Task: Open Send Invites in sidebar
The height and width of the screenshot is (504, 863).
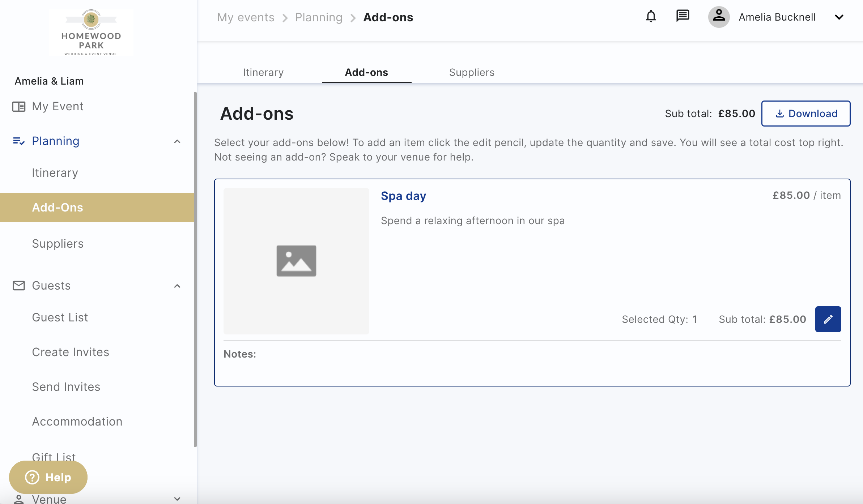Action: 66,387
